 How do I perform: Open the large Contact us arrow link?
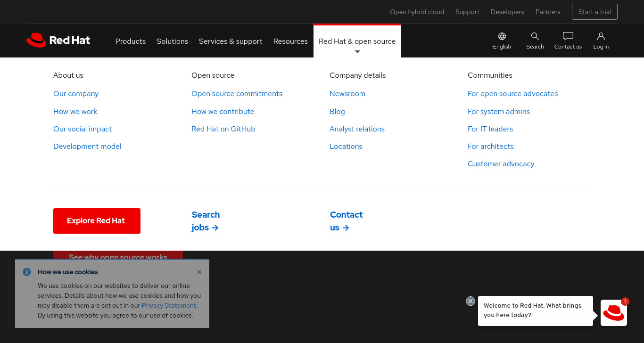[x=346, y=221]
